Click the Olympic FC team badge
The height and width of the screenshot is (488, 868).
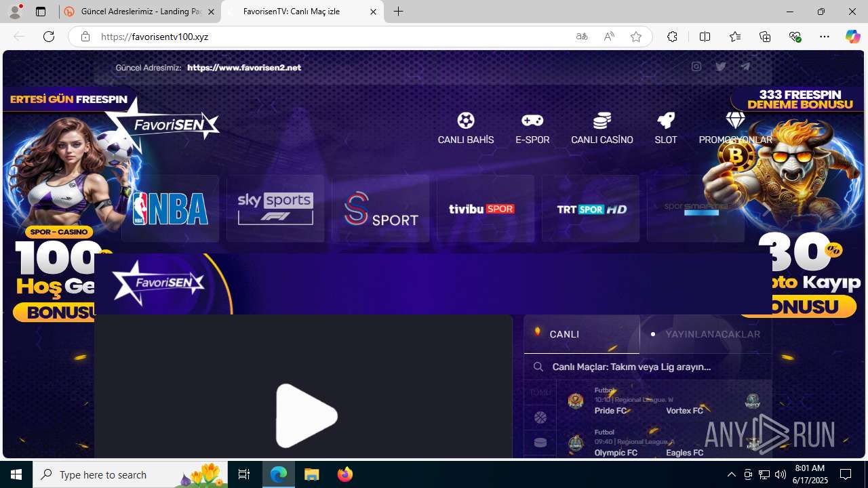(576, 443)
